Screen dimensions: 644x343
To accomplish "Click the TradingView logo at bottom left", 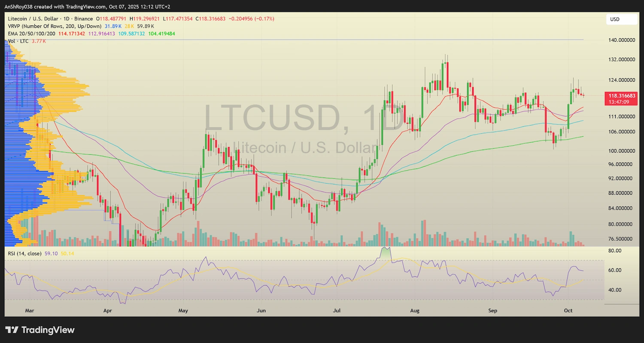I will 39,330.
